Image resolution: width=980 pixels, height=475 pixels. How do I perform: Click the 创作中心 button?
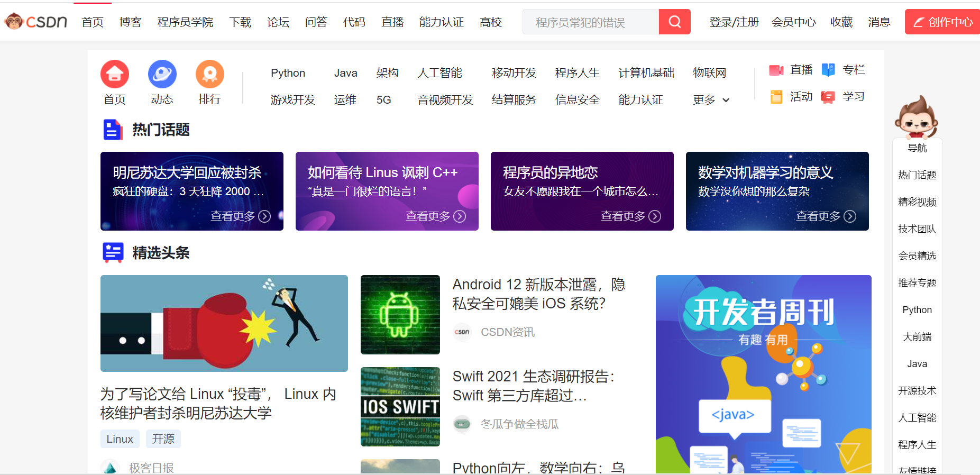942,22
